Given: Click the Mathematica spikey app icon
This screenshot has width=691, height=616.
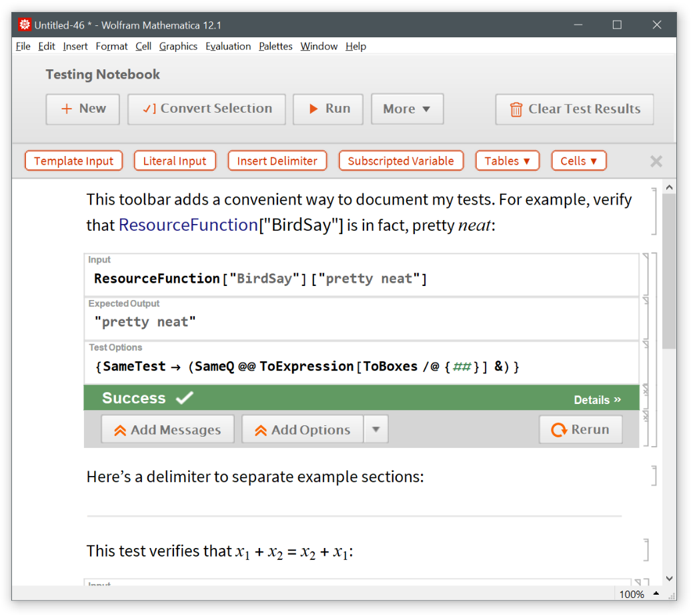Looking at the screenshot, I should pyautogui.click(x=25, y=25).
